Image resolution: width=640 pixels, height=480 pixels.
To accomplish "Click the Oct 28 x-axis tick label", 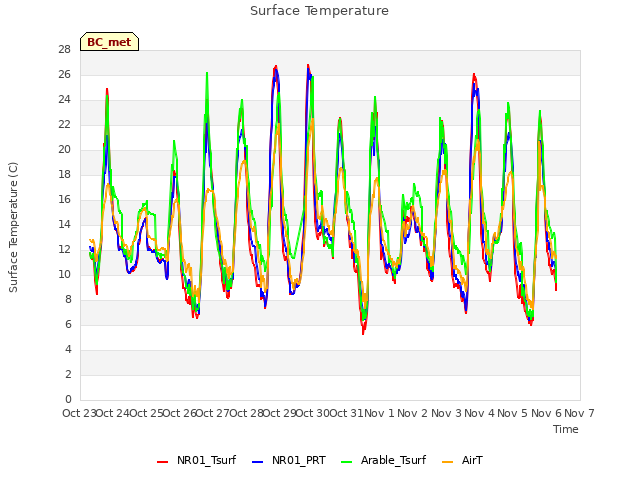I will (x=246, y=413).
